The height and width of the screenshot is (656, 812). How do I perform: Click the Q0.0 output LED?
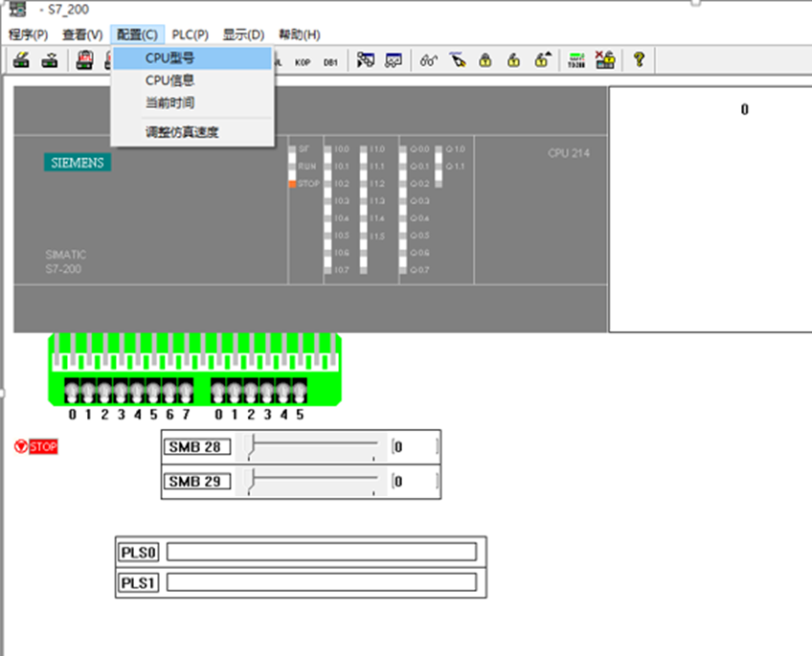coord(403,149)
